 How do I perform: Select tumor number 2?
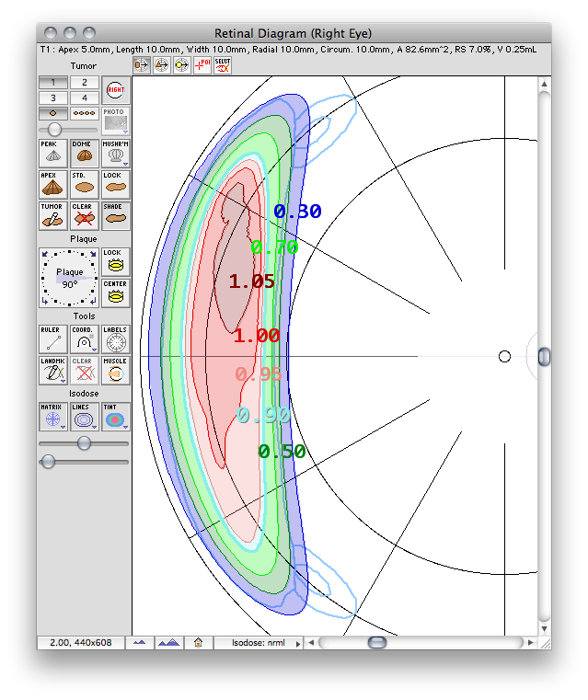[x=85, y=83]
